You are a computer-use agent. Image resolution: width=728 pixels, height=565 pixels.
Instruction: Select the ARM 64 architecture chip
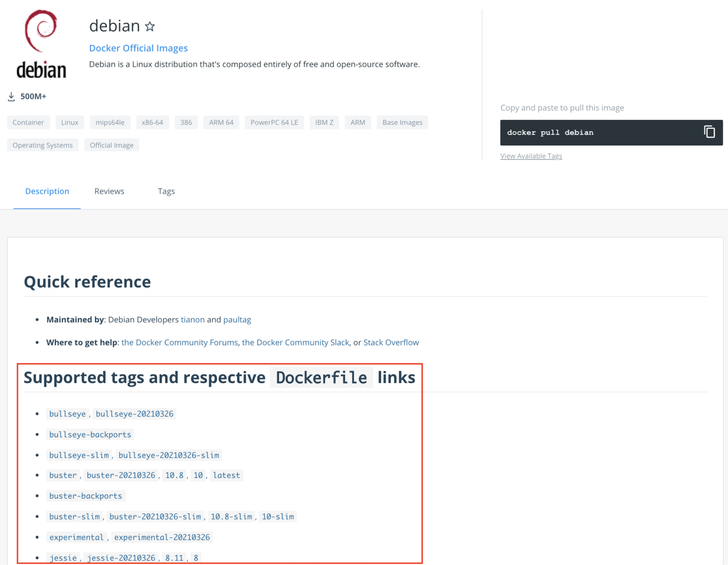221,122
